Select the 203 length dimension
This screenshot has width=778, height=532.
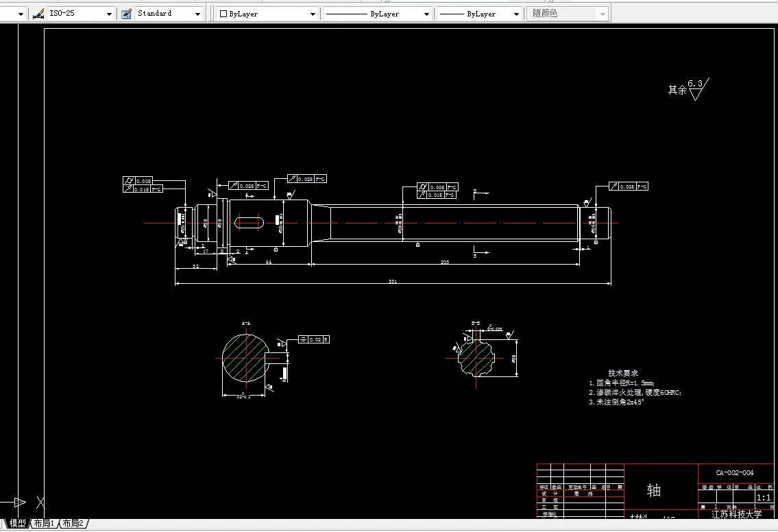(x=445, y=262)
